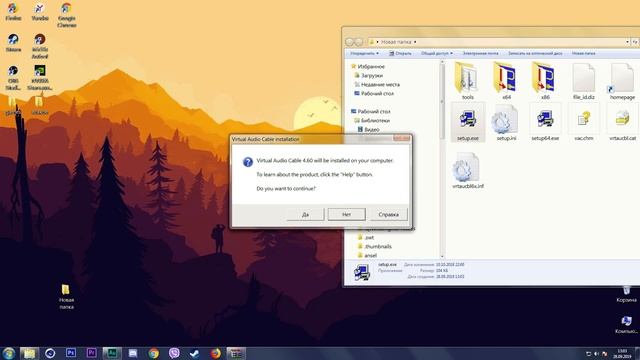The image size is (640, 360).
Task: Open Firefox from the taskbar
Action: coord(216,353)
